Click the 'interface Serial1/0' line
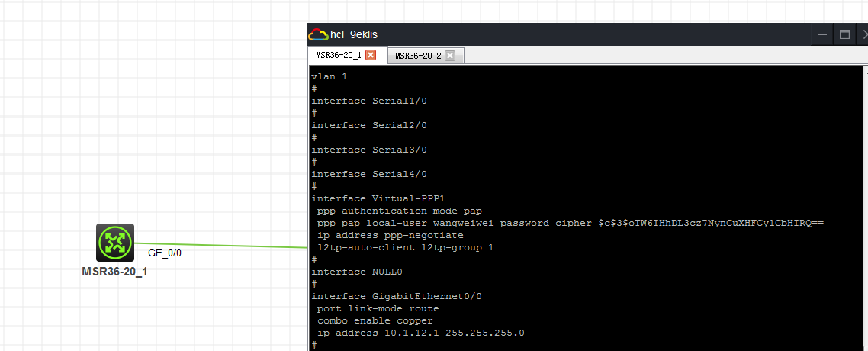Image resolution: width=868 pixels, height=351 pixels. tap(369, 101)
